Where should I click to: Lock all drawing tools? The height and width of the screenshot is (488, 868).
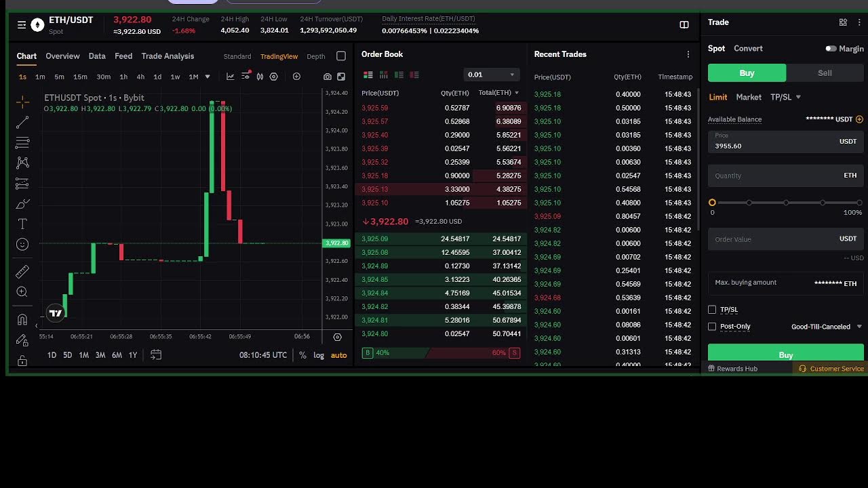coord(22,361)
